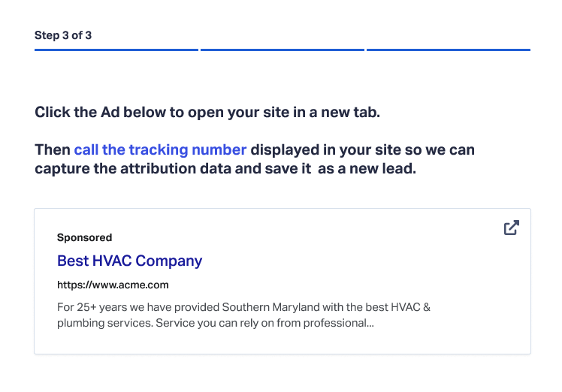Viewport: 562px width, 392px height.
Task: Open the https://www.acme.com URL in the ad
Action: click(x=113, y=285)
